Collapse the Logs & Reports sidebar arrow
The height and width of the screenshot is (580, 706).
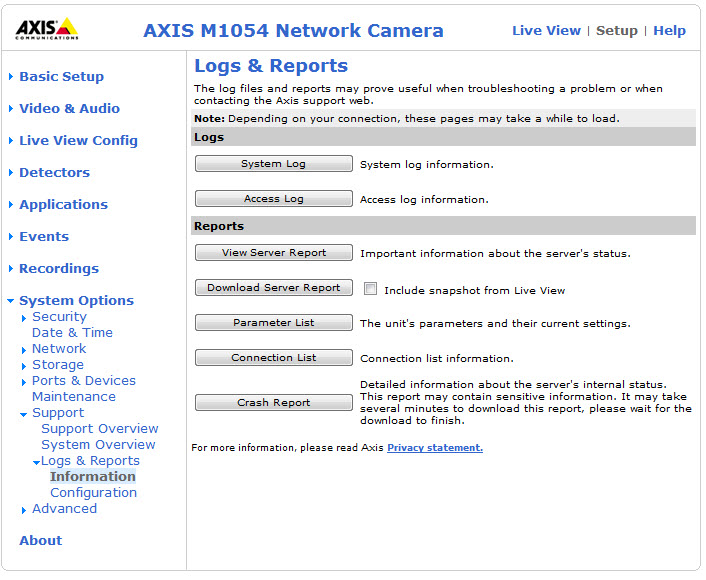coord(37,463)
